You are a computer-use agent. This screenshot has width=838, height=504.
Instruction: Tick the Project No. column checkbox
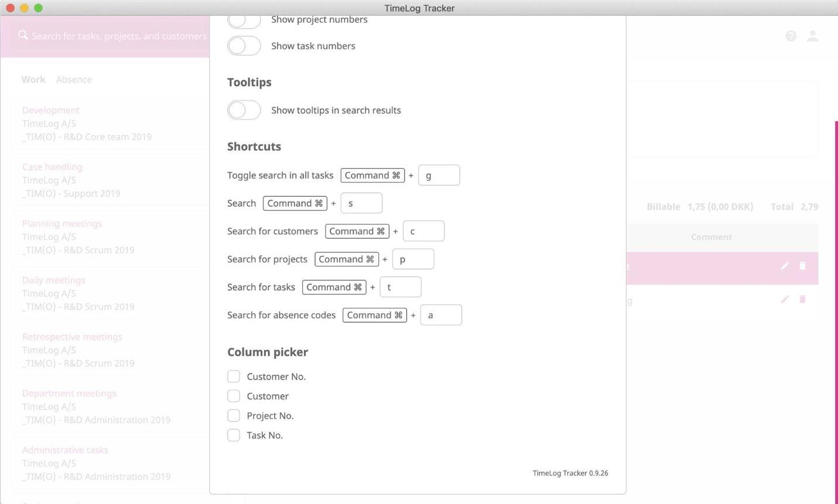tap(234, 416)
